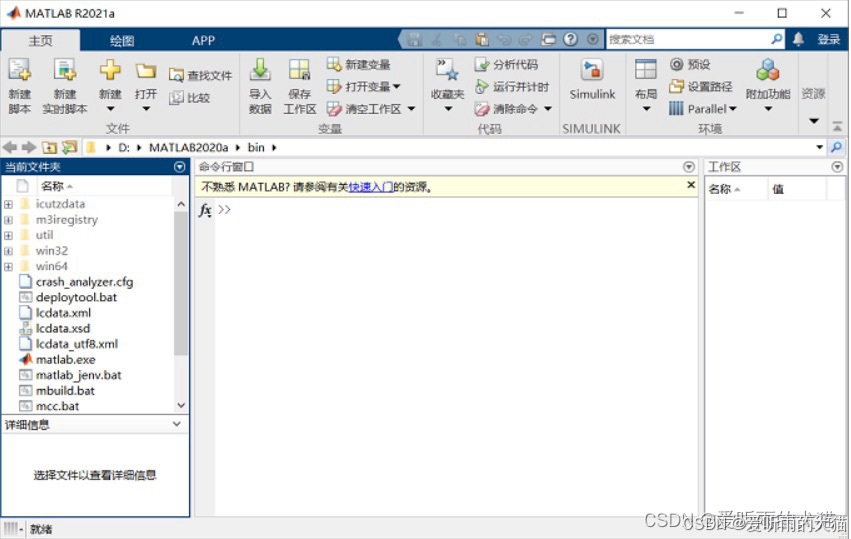Click 新建变量 new variable
851x539 pixels.
click(359, 65)
